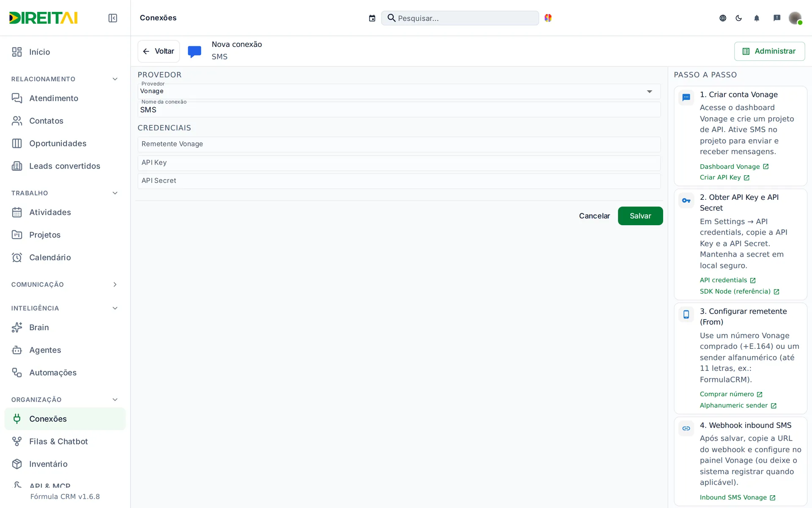812x508 pixels.
Task: Open notifications bell icon
Action: click(x=757, y=18)
